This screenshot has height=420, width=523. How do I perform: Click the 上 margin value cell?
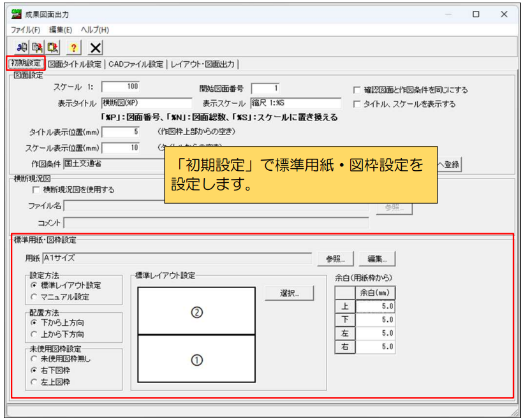[375, 307]
